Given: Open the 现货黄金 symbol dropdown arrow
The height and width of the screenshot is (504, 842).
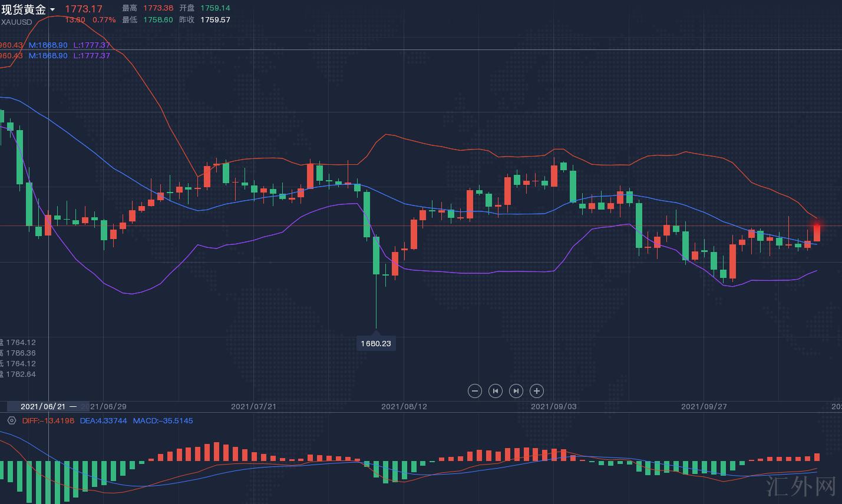Looking at the screenshot, I should click(52, 10).
